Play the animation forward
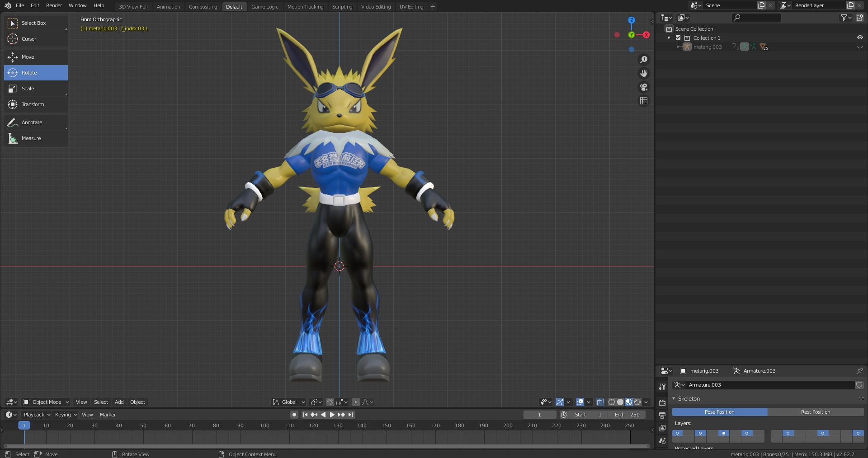 click(332, 415)
